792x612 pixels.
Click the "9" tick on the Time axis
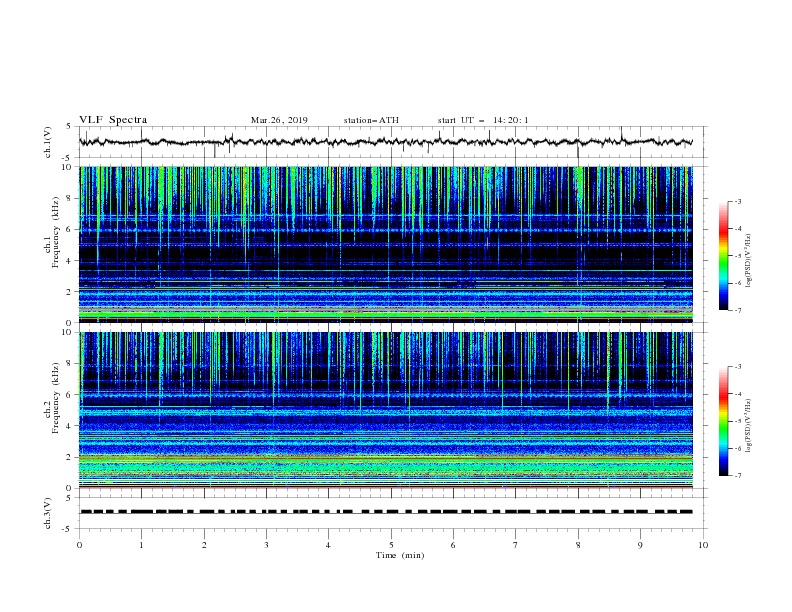point(640,545)
